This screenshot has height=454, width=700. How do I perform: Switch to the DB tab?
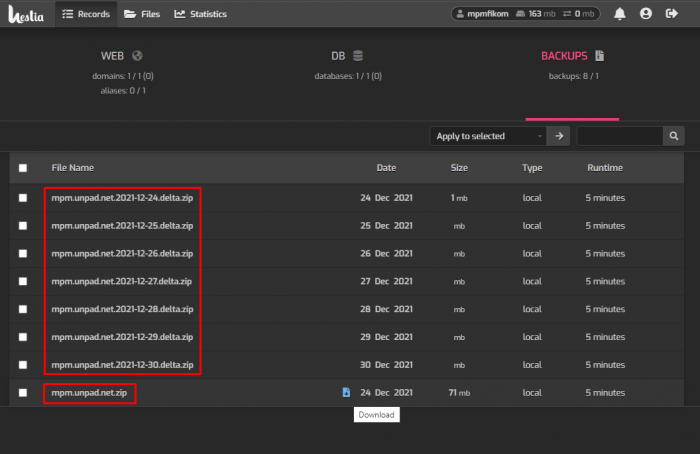click(338, 56)
